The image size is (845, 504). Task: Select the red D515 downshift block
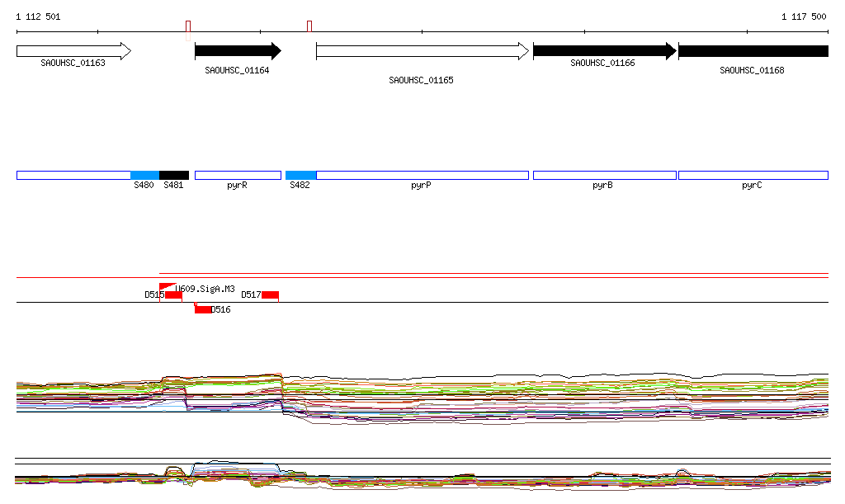[x=173, y=295]
